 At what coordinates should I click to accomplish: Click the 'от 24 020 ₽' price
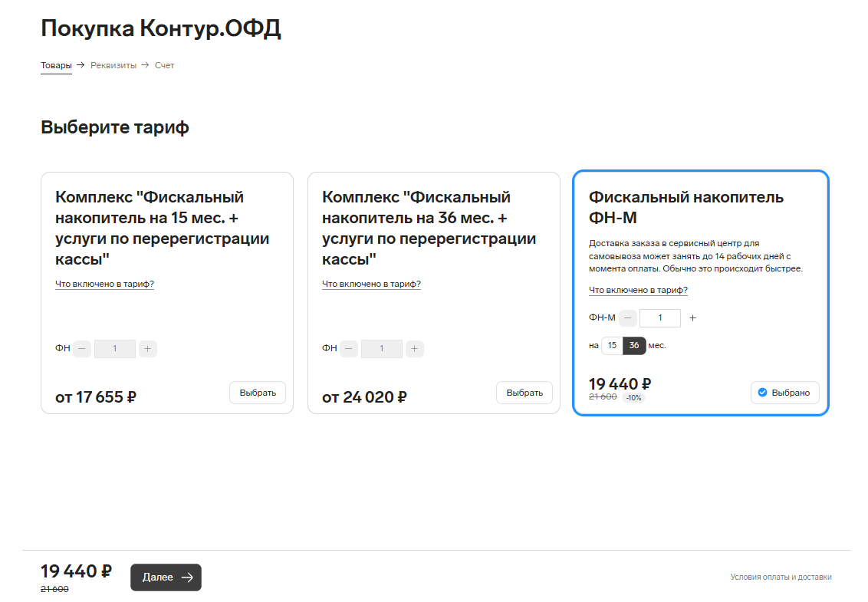364,397
